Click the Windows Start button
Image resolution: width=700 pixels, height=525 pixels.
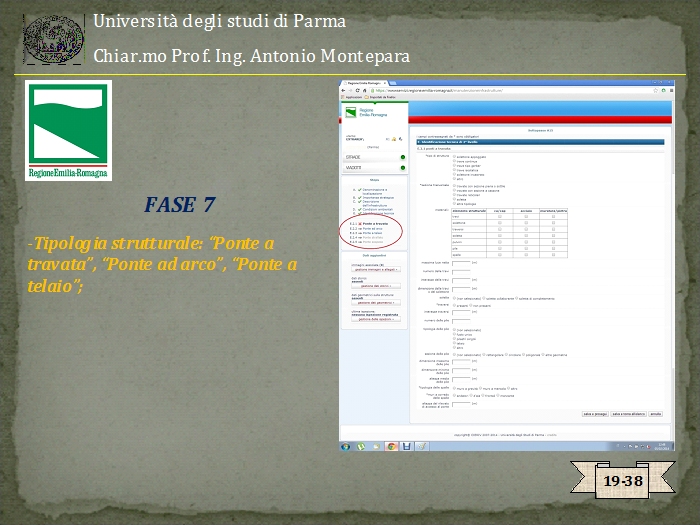346,446
